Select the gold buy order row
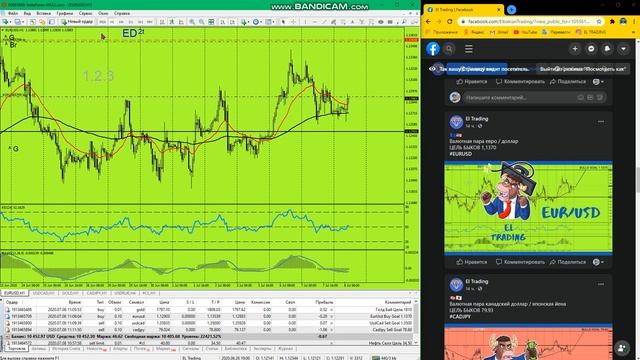Image resolution: width=640 pixels, height=360 pixels. (209, 309)
